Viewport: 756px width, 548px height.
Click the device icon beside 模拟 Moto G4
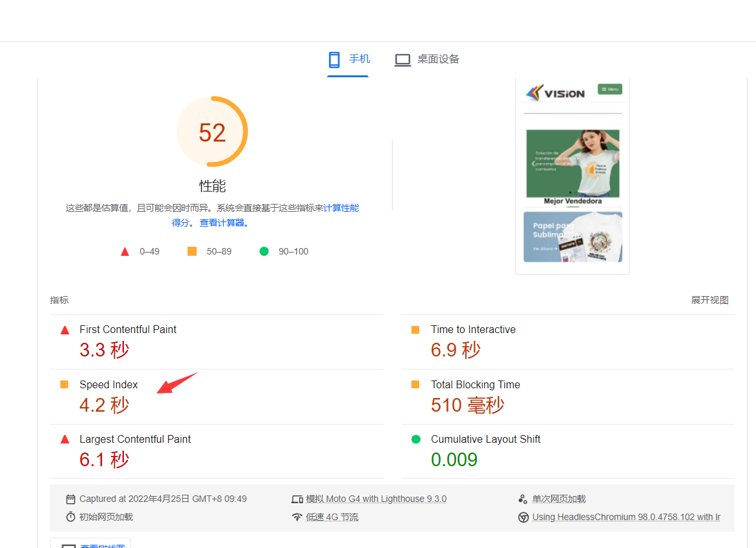[297, 499]
